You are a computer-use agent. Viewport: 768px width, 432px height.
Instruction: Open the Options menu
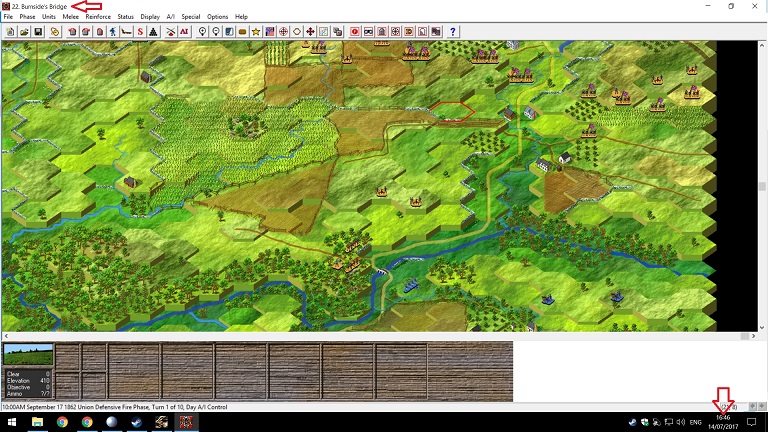[x=217, y=17]
